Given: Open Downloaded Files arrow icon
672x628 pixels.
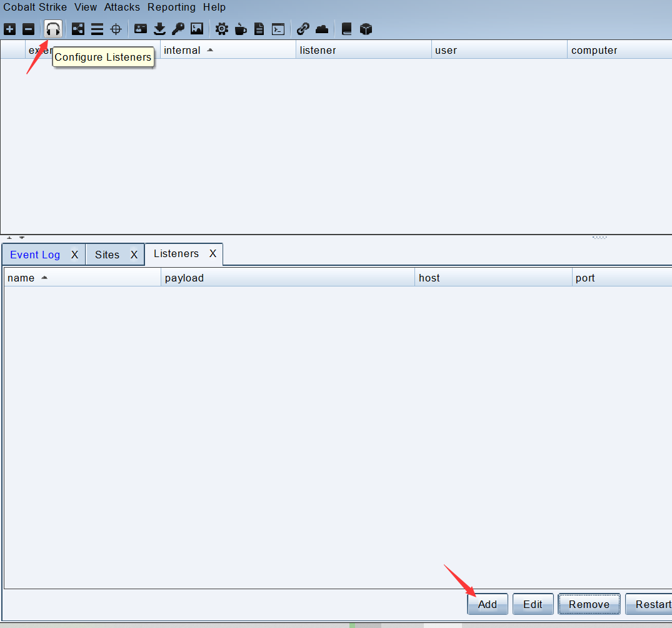Looking at the screenshot, I should tap(159, 29).
